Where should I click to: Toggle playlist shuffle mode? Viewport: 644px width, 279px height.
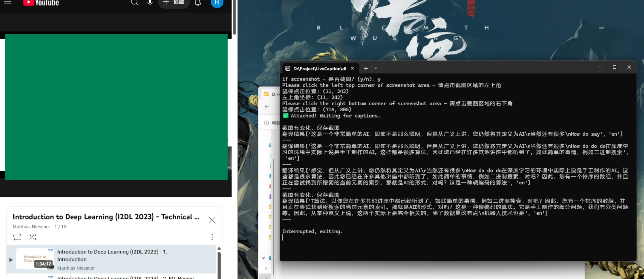coord(33,237)
